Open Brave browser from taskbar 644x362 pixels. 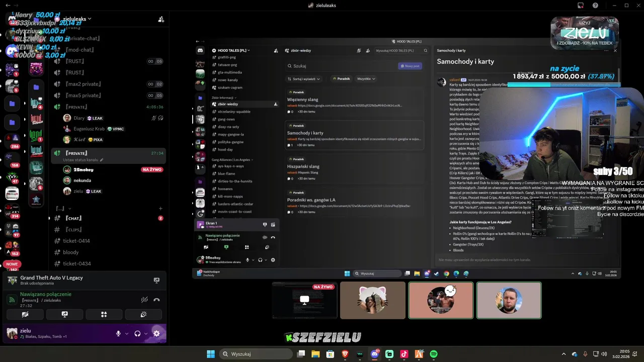click(345, 354)
